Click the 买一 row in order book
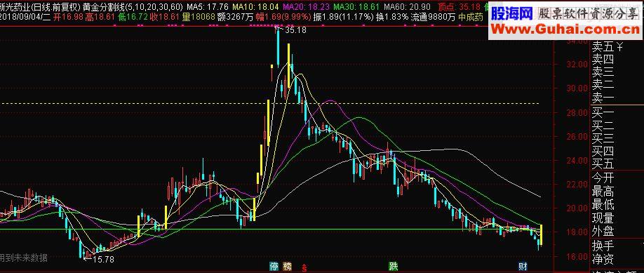 (x=603, y=112)
